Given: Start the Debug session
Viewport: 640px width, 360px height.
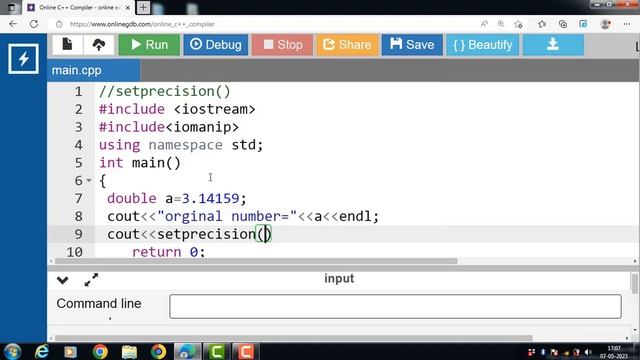Looking at the screenshot, I should point(216,44).
